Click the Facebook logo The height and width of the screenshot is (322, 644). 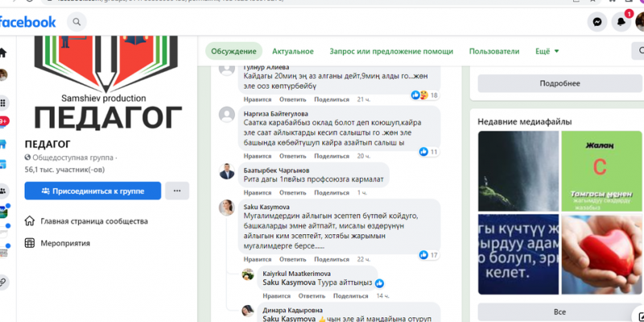point(29,22)
